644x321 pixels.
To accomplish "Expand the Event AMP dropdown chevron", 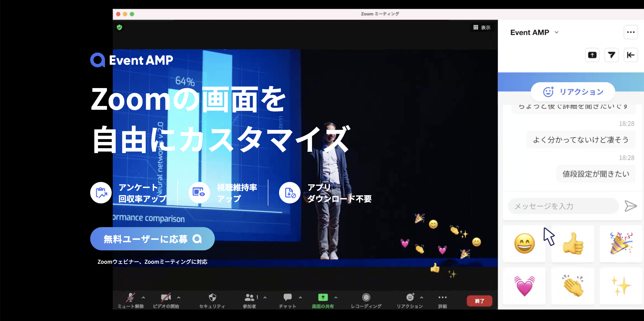I will click(557, 32).
